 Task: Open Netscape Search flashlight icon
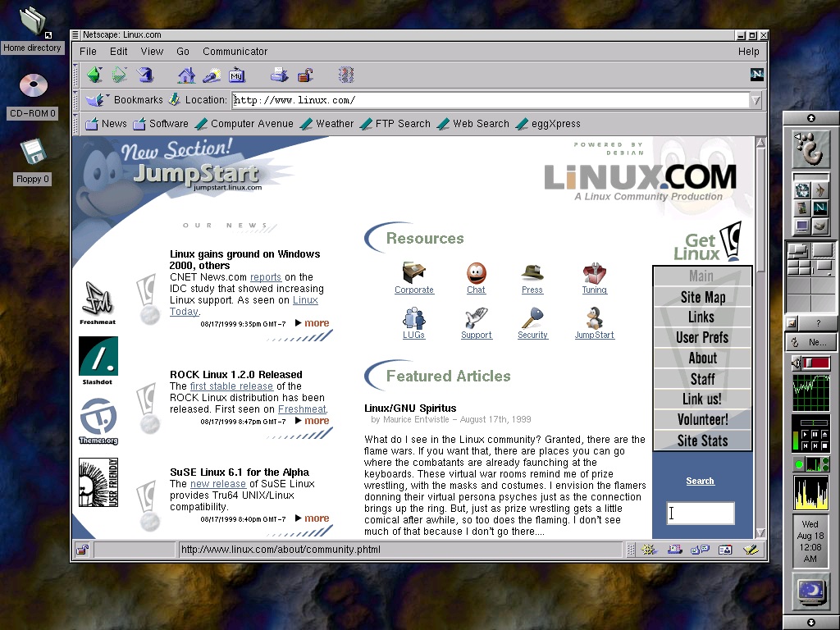(x=212, y=75)
